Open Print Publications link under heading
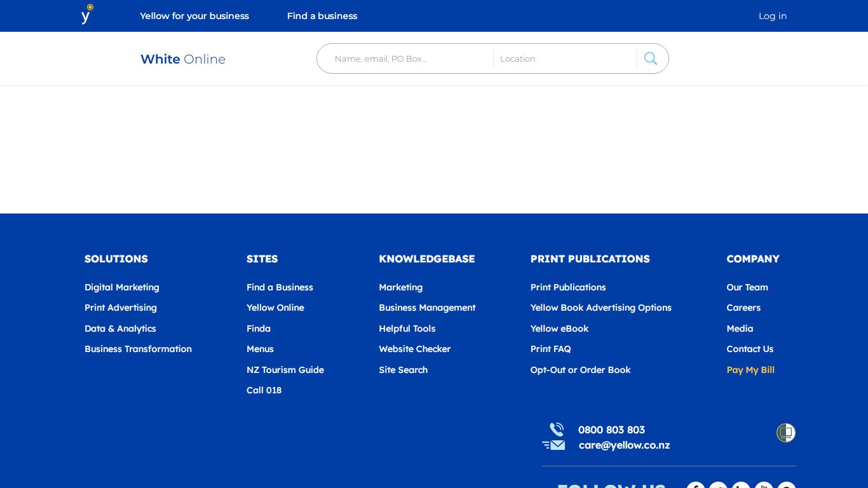Viewport: 868px width, 488px height. tap(568, 287)
